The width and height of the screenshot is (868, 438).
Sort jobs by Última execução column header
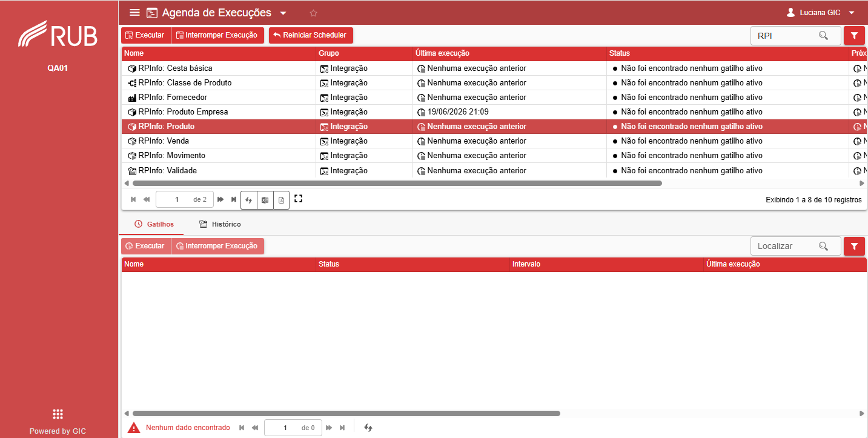point(509,53)
